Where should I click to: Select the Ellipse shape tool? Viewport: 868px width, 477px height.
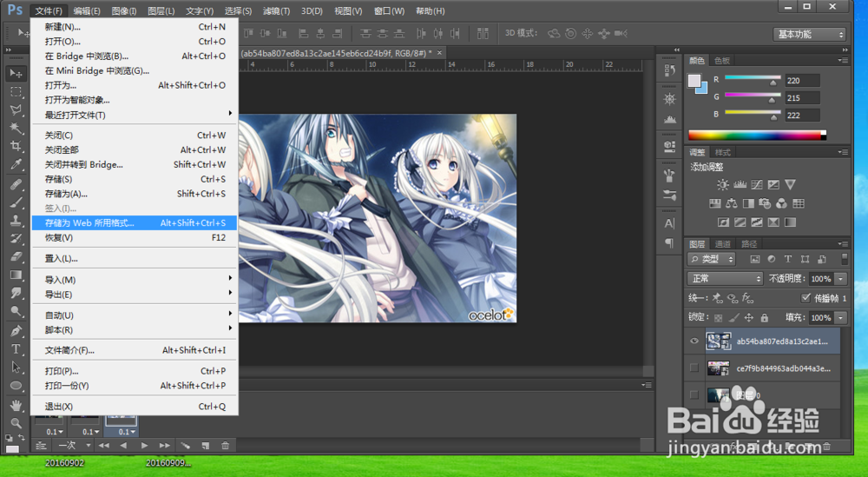(x=16, y=386)
